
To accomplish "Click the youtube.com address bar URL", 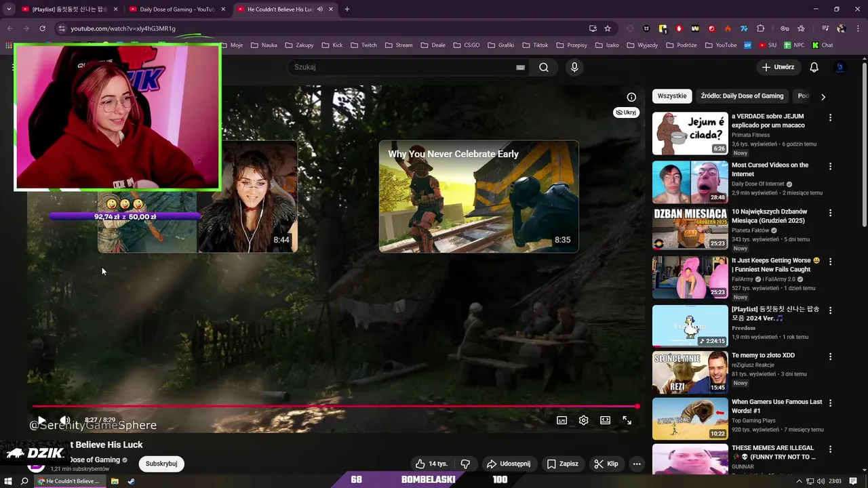I will 123,28.
